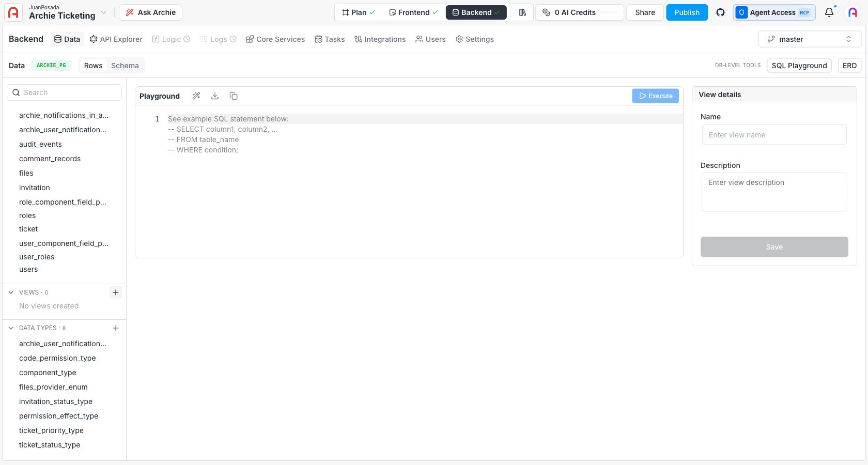Click the Ask Archie button
The width and height of the screenshot is (868, 465).
pyautogui.click(x=150, y=12)
